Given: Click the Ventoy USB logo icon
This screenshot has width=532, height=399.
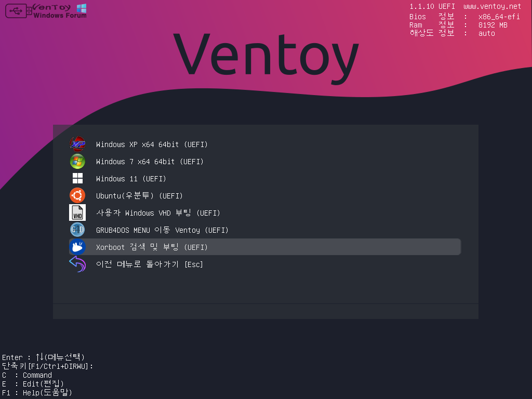Looking at the screenshot, I should (19, 11).
